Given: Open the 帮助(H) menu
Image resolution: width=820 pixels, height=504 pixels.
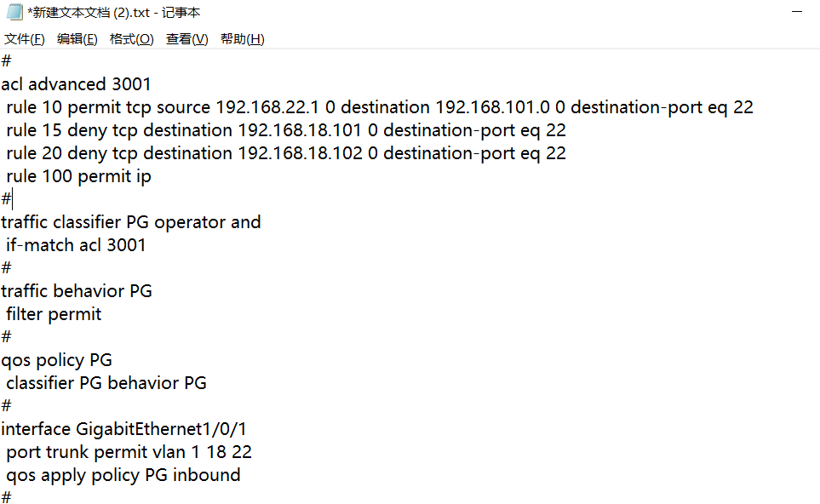Looking at the screenshot, I should (x=242, y=39).
